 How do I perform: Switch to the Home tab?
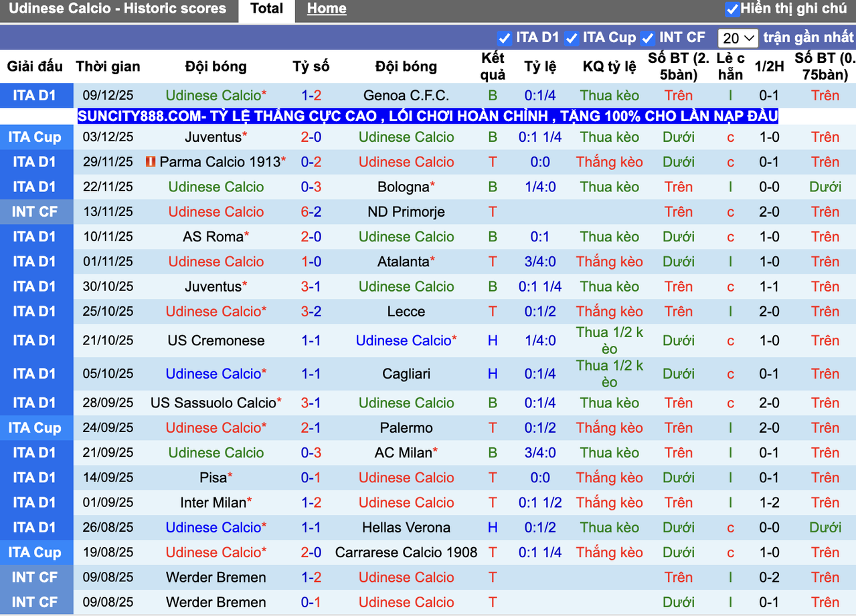pos(327,9)
